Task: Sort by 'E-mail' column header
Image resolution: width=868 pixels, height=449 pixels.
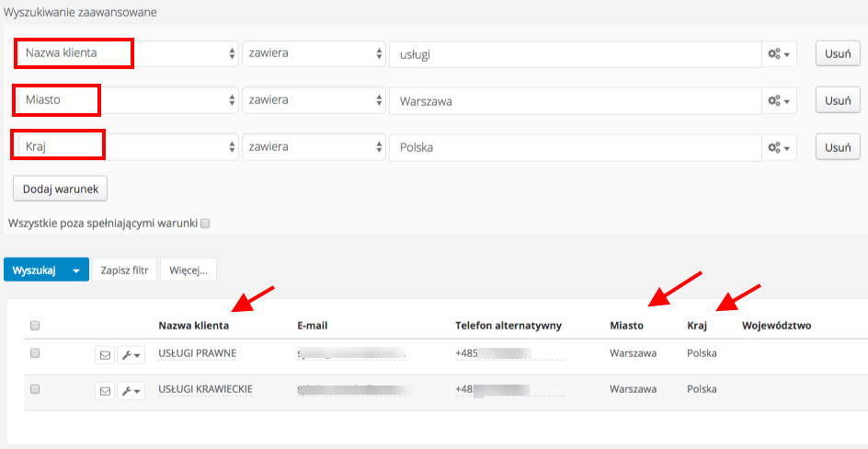Action: click(313, 326)
